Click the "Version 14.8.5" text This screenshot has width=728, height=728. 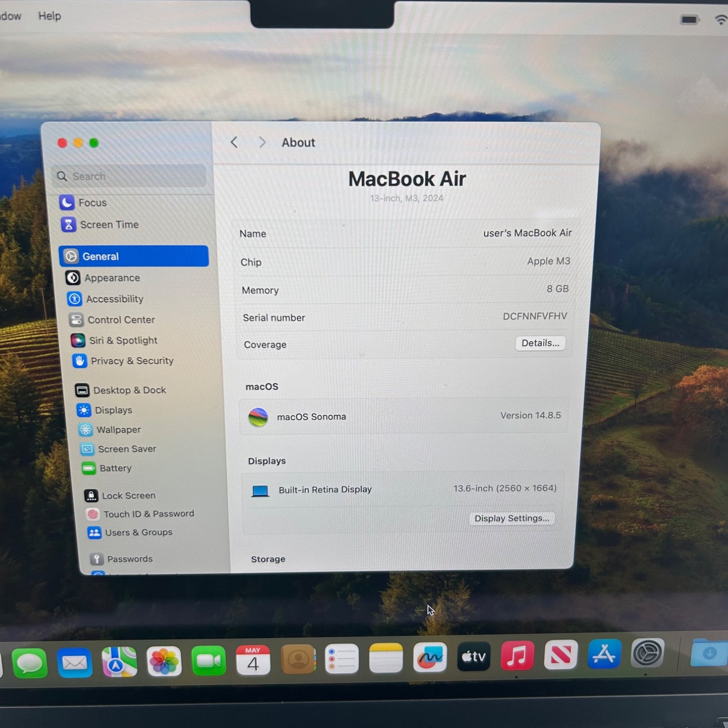click(531, 415)
